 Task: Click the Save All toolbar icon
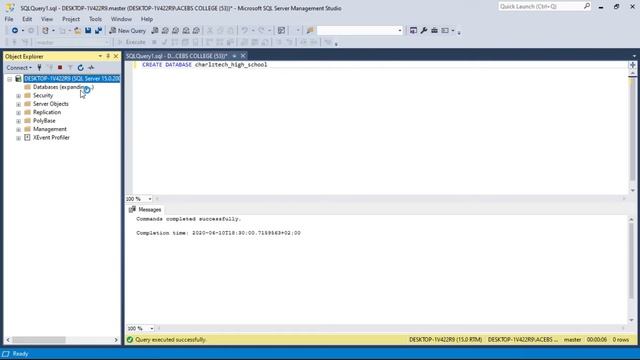pos(98,31)
